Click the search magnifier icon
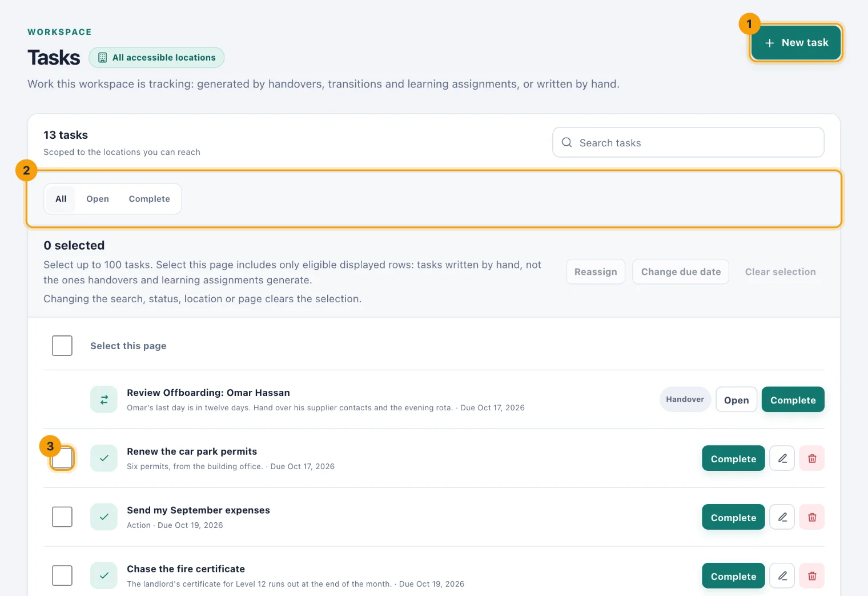 click(x=566, y=142)
